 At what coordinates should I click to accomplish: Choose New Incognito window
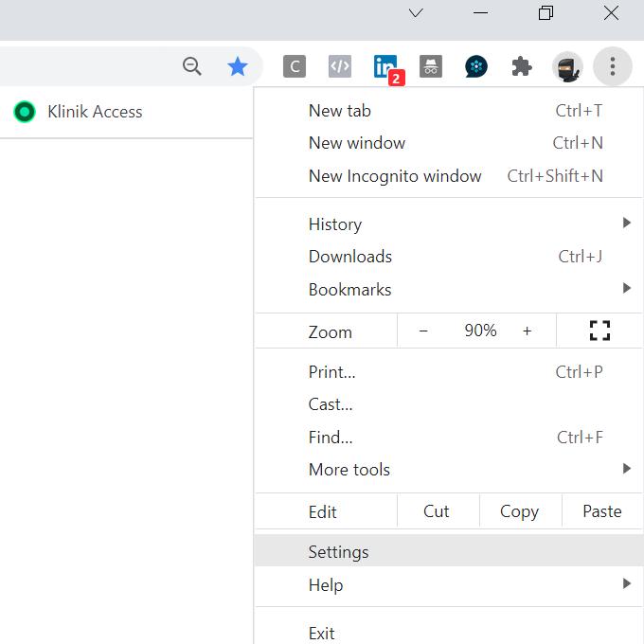point(395,176)
